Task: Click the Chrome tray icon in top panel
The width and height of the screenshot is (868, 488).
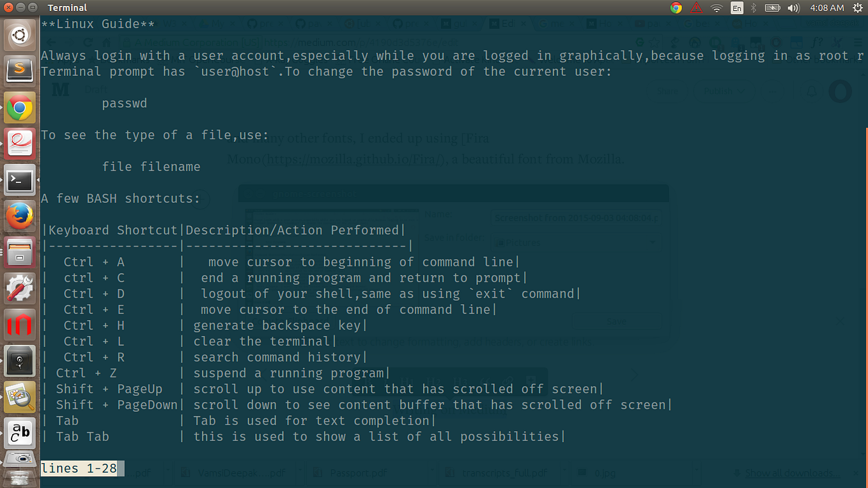Action: tap(676, 8)
